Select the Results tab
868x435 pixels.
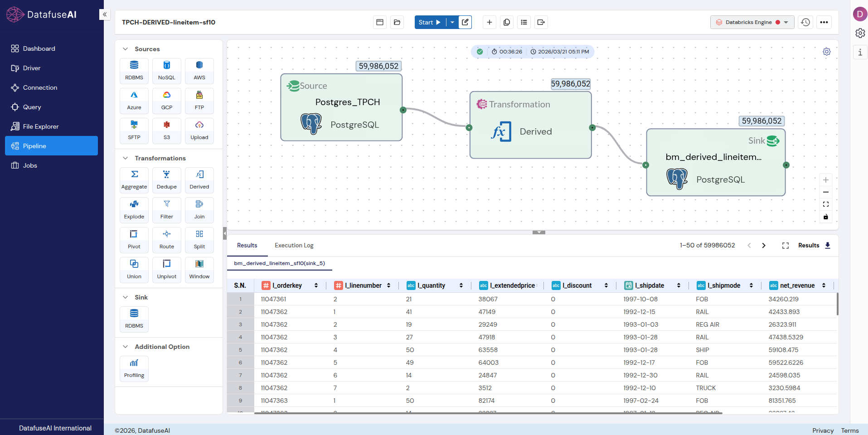click(247, 245)
